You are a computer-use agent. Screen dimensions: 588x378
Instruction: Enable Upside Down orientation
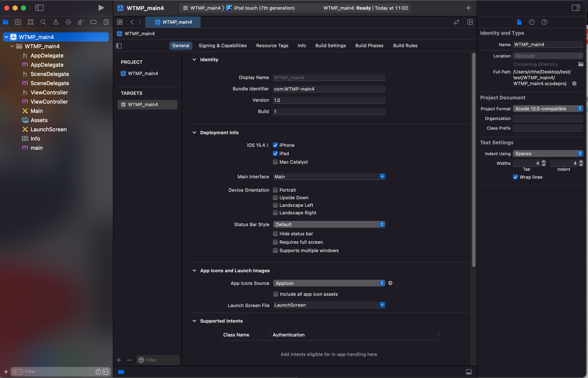click(x=275, y=198)
